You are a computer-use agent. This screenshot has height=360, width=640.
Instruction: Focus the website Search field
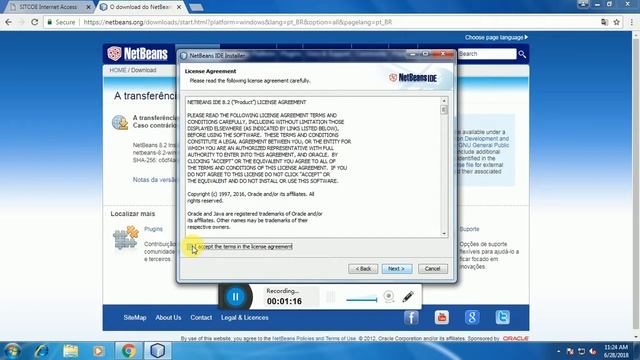[x=487, y=54]
